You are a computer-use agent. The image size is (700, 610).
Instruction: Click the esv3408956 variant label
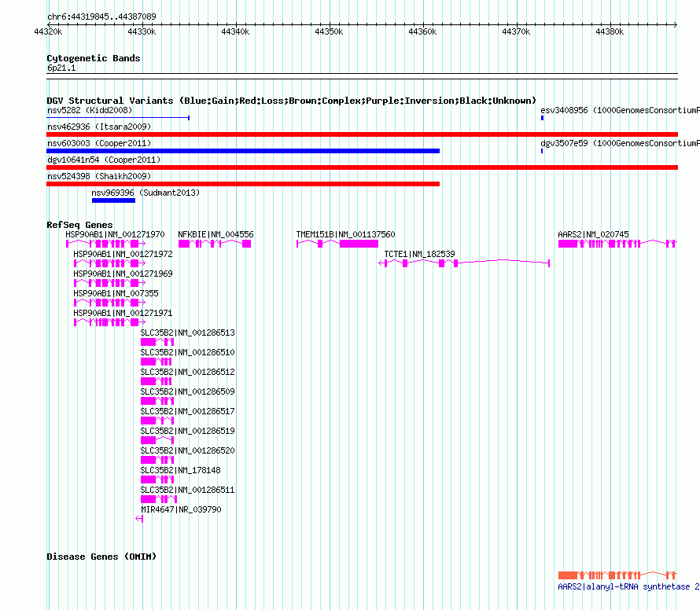620,110
